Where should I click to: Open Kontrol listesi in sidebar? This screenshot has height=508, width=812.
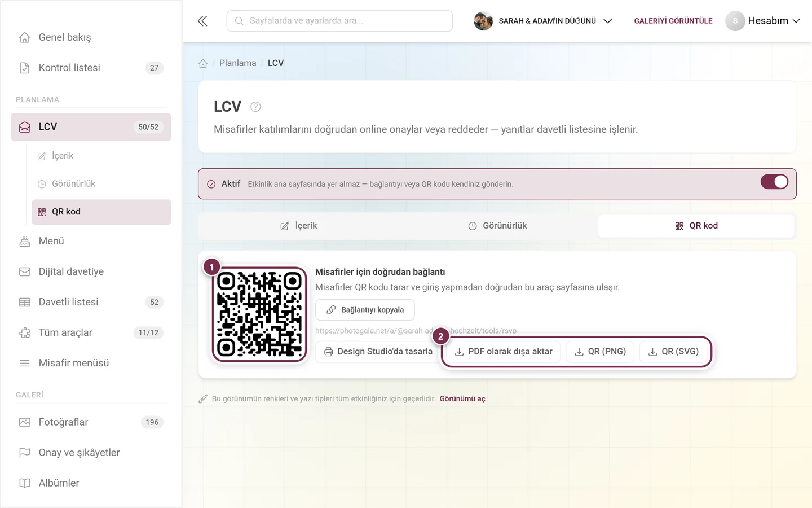pyautogui.click(x=91, y=68)
